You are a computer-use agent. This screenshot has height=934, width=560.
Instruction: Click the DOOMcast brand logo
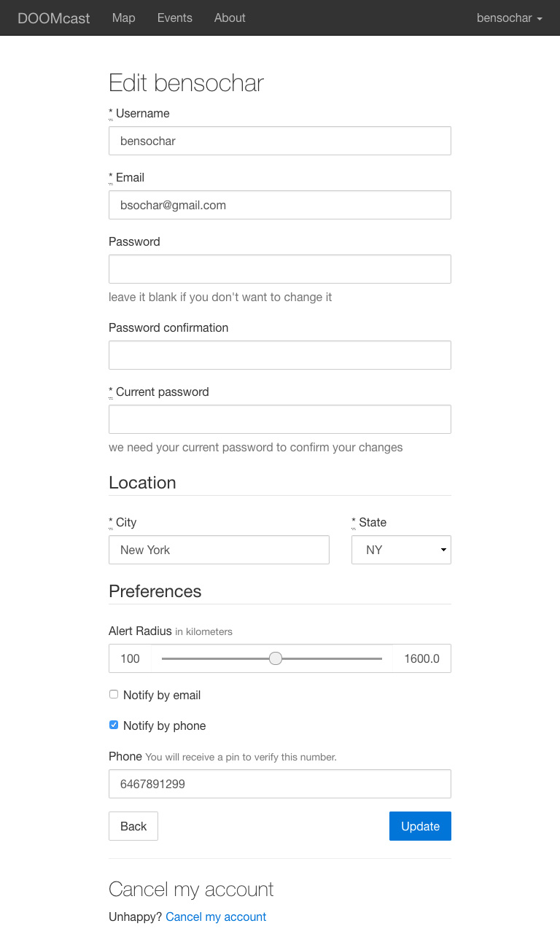coord(54,18)
